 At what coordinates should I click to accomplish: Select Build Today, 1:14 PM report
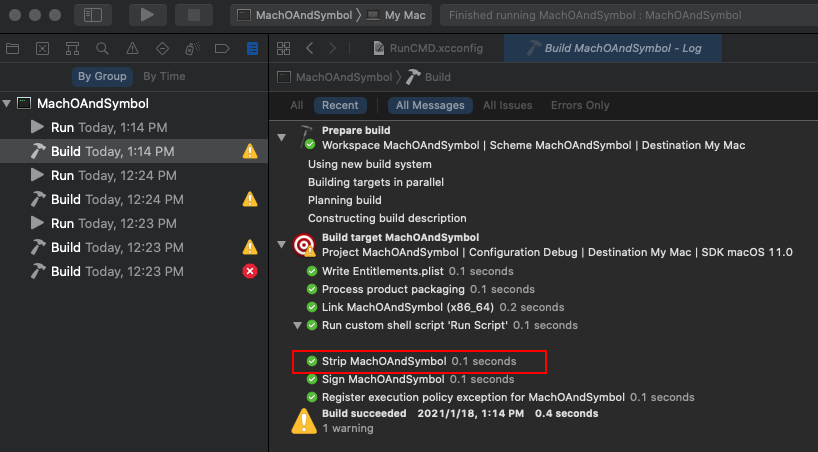coord(134,151)
